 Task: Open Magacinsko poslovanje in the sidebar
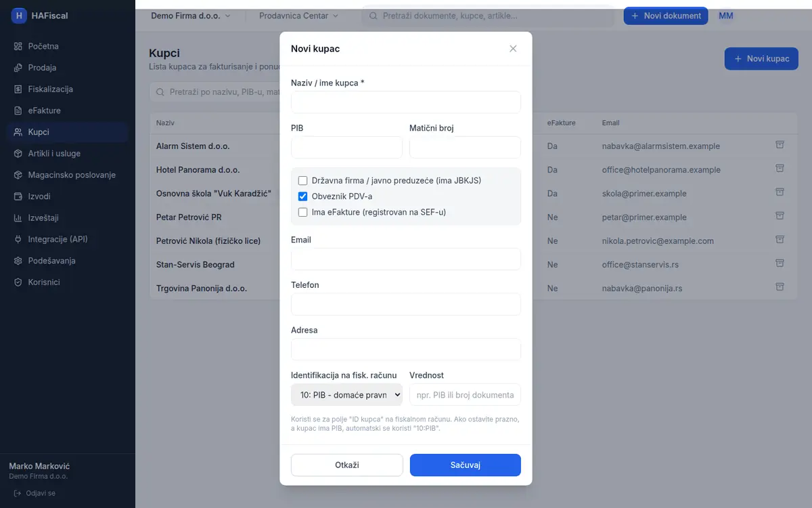tap(68, 175)
